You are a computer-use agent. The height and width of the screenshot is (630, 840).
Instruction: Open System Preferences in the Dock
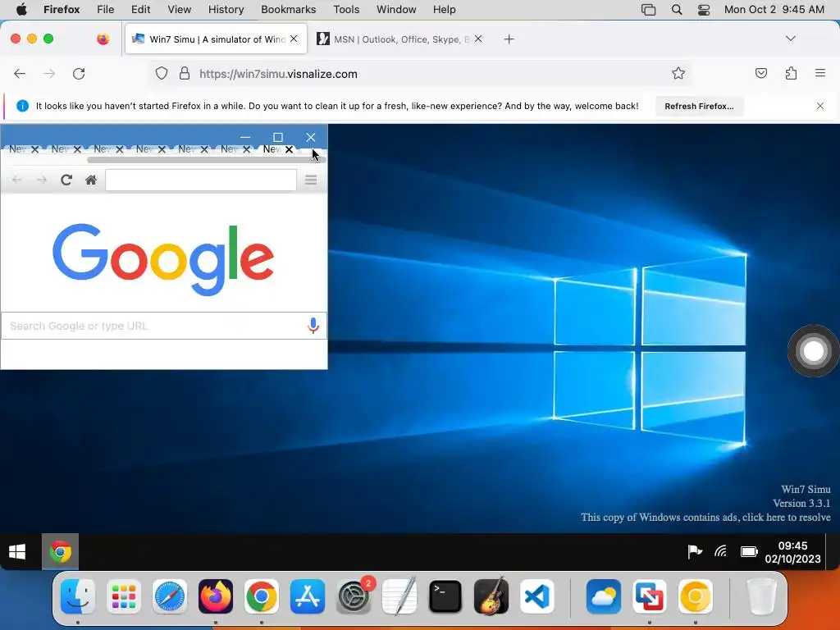point(354,596)
